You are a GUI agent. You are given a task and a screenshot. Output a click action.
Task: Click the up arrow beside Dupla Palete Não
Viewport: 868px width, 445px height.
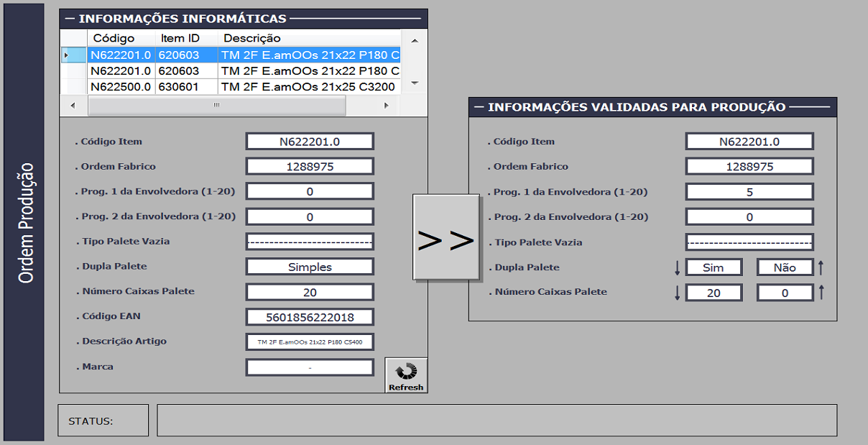(x=821, y=268)
